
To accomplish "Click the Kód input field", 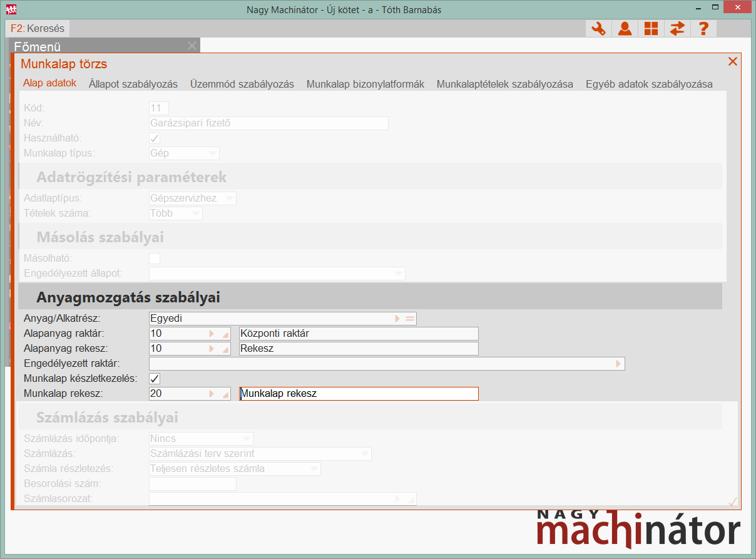I will click(159, 108).
